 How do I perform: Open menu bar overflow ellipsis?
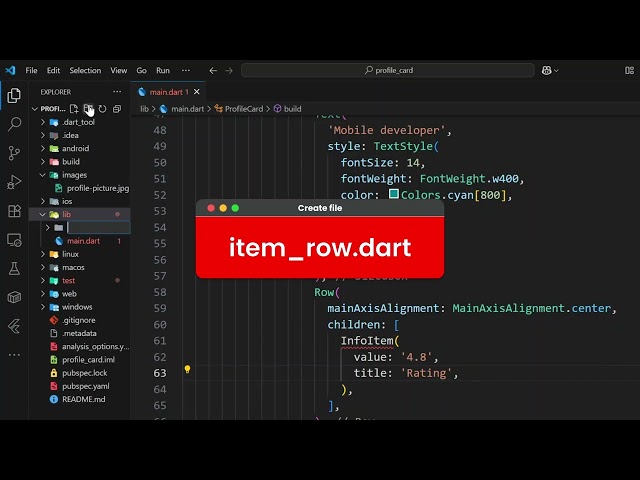click(186, 70)
